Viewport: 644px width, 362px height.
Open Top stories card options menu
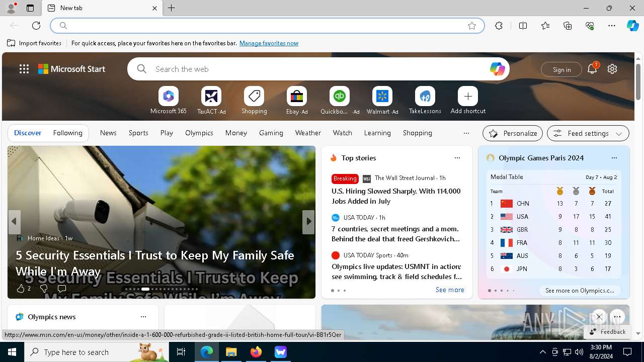click(457, 158)
